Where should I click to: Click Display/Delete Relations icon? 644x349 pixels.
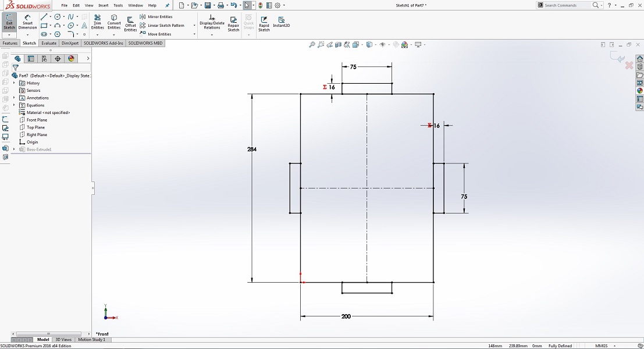212,22
